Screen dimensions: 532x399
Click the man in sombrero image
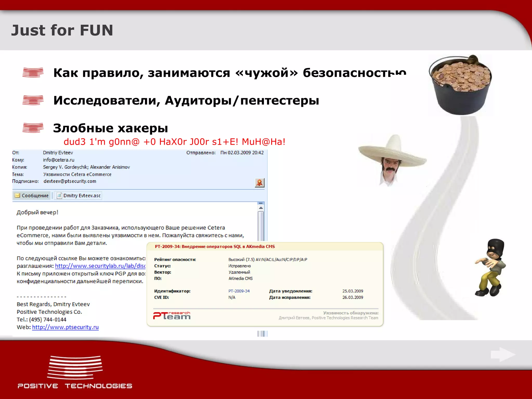[392, 161]
